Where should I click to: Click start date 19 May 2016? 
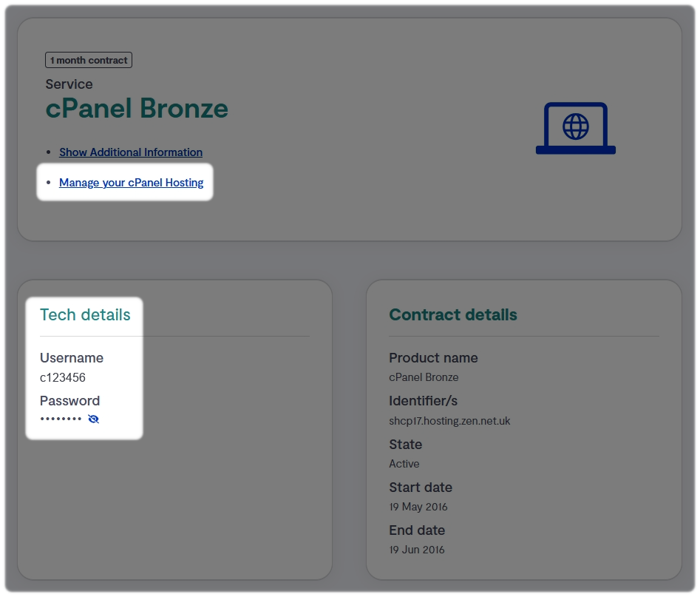tap(418, 507)
